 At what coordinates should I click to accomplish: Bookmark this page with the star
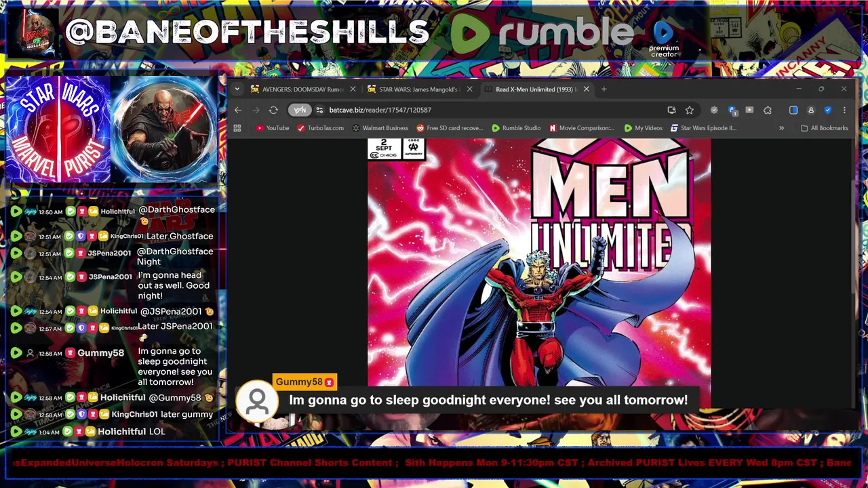[x=690, y=110]
